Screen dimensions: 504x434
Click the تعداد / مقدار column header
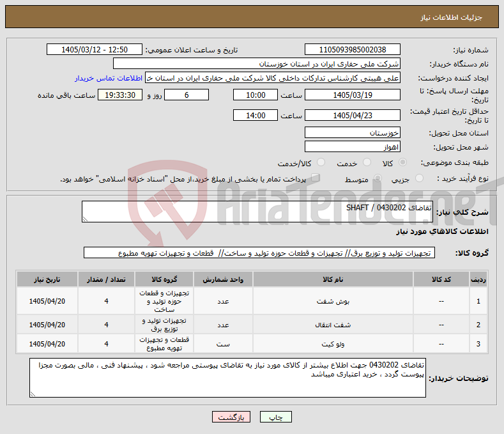coord(106,279)
